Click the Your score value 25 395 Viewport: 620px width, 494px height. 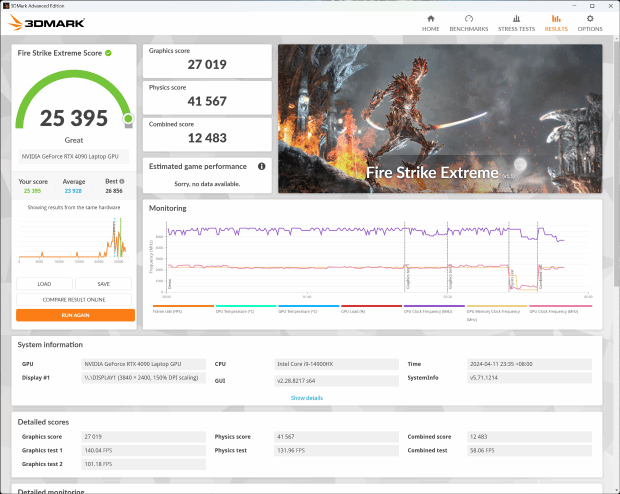(32, 191)
